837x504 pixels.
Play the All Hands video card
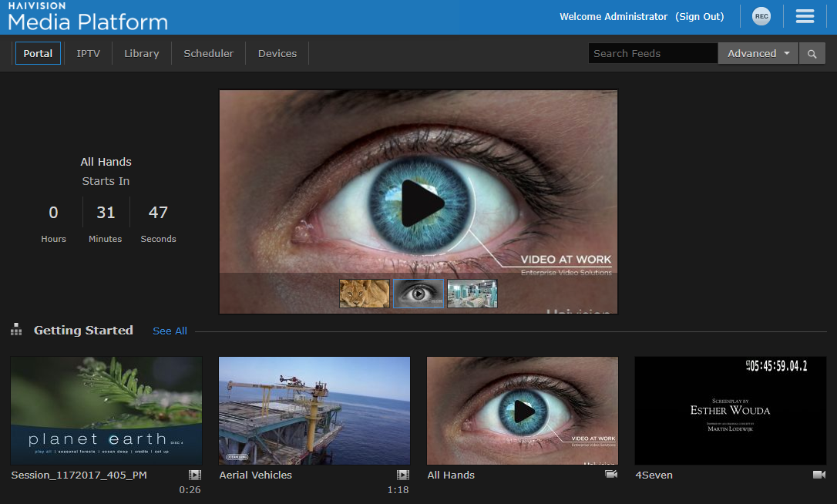tap(523, 411)
